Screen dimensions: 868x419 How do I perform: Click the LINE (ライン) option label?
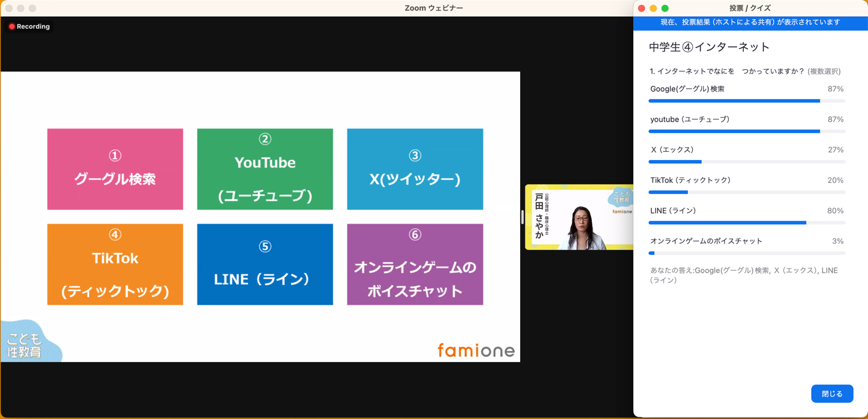tap(673, 211)
